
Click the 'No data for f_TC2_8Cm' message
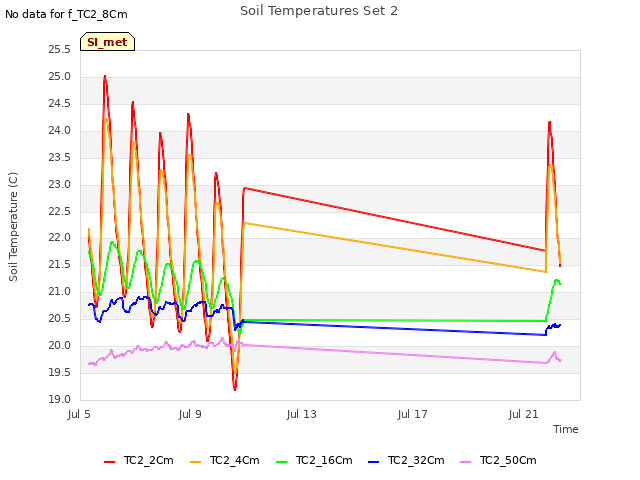point(66,14)
